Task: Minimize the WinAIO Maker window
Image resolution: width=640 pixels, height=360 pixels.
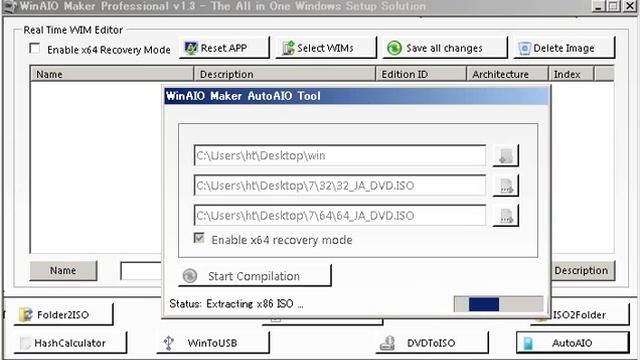Action: (x=599, y=6)
